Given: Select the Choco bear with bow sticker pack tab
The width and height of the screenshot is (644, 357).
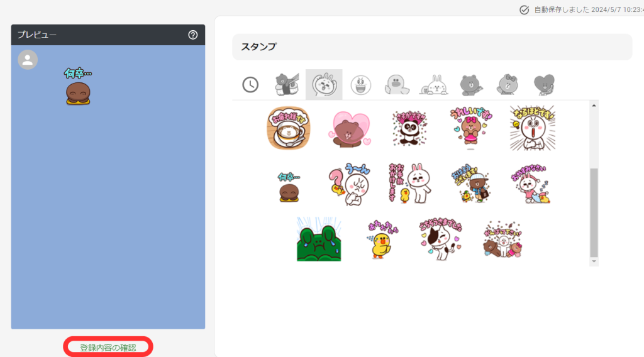Looking at the screenshot, I should [x=508, y=85].
